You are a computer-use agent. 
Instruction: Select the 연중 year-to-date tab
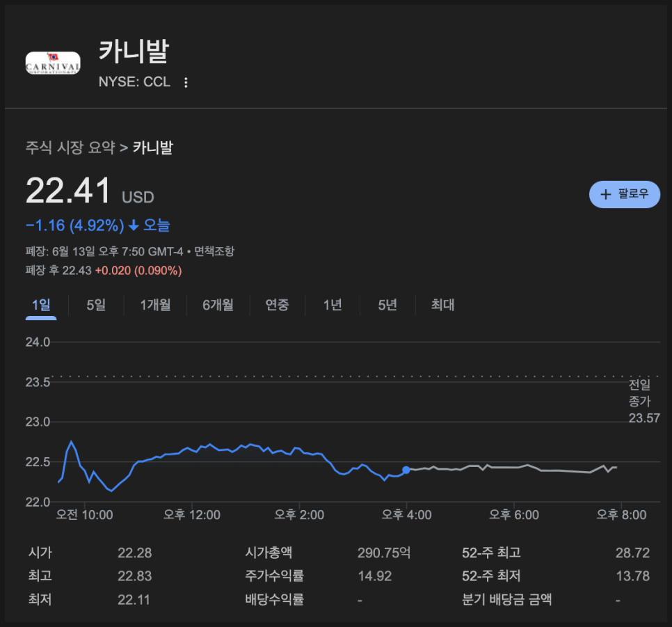tap(277, 305)
